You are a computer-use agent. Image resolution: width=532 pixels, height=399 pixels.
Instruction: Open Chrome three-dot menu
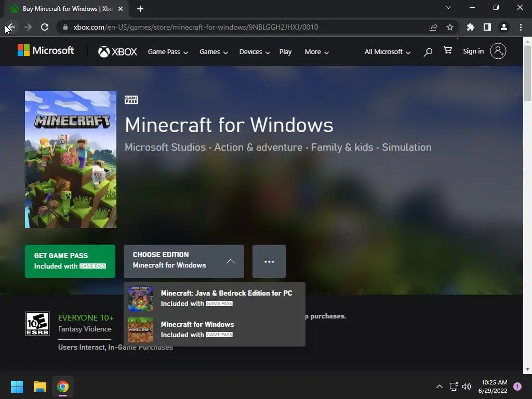click(521, 27)
